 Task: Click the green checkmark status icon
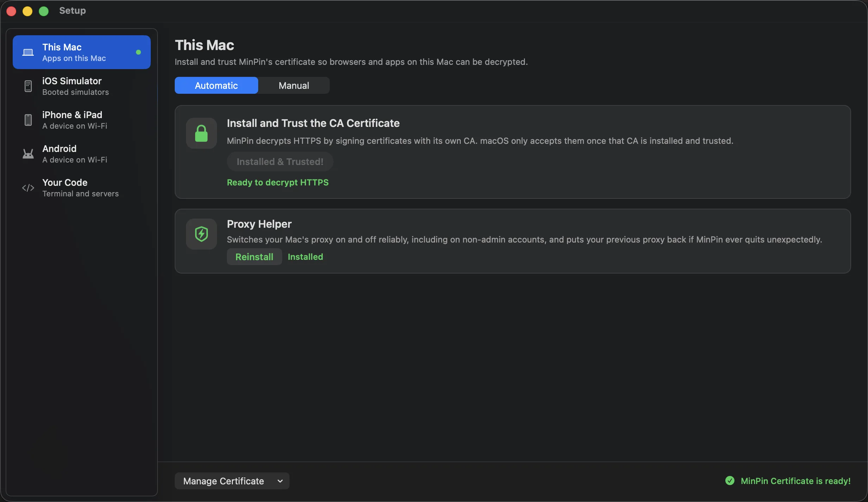pos(730,481)
